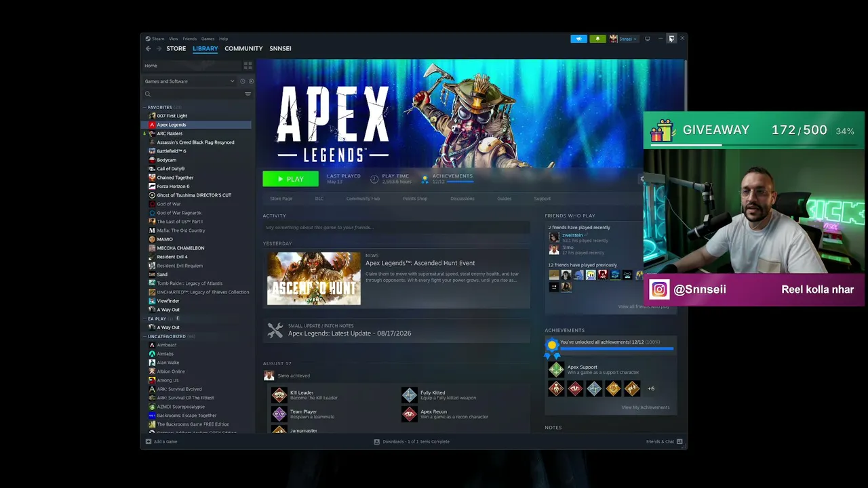Click the Apex Support achievement icon
This screenshot has width=868, height=488.
click(556, 369)
